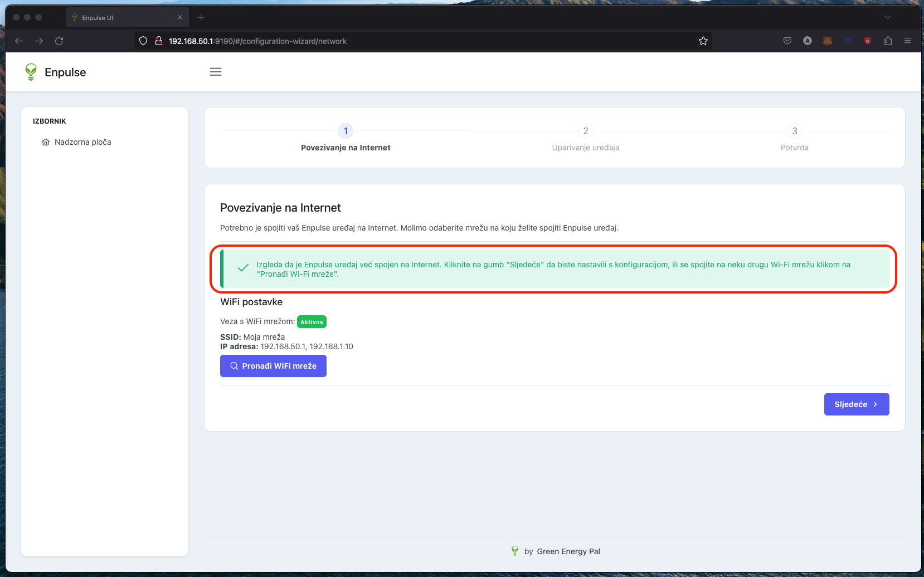The width and height of the screenshot is (924, 577).
Task: Click the tracking protection shield in address bar
Action: (143, 41)
